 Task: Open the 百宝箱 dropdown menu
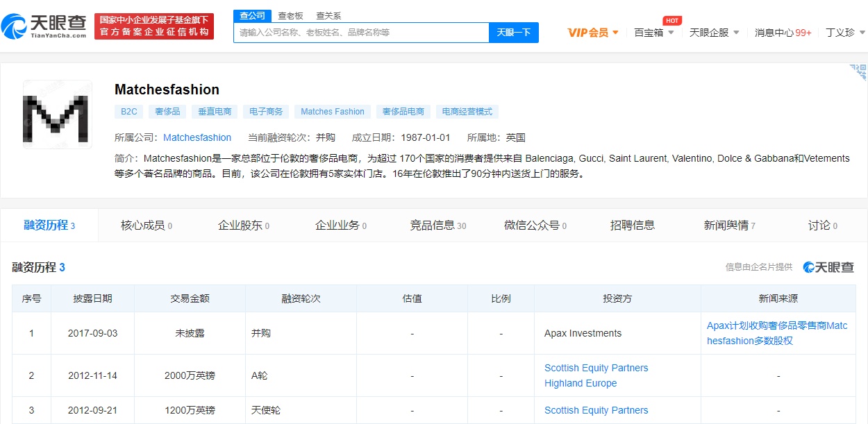[653, 33]
